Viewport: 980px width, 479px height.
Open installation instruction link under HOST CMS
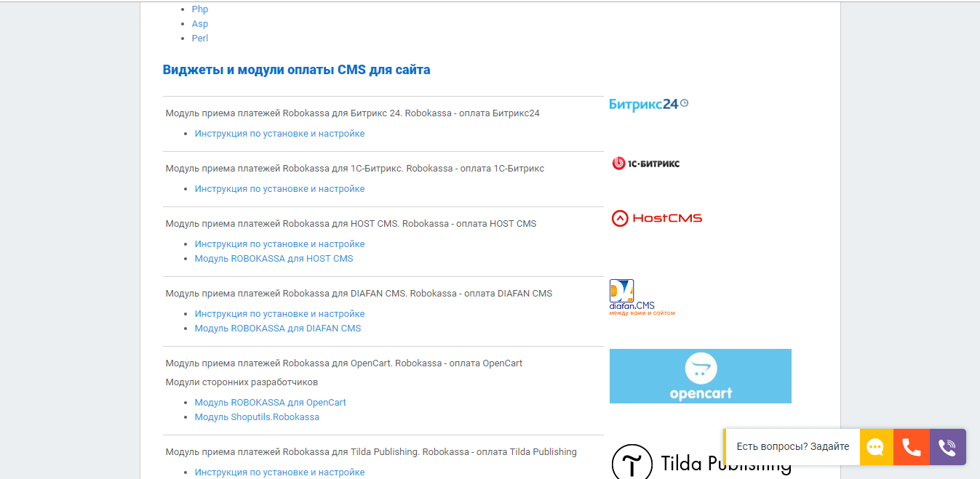tap(279, 244)
